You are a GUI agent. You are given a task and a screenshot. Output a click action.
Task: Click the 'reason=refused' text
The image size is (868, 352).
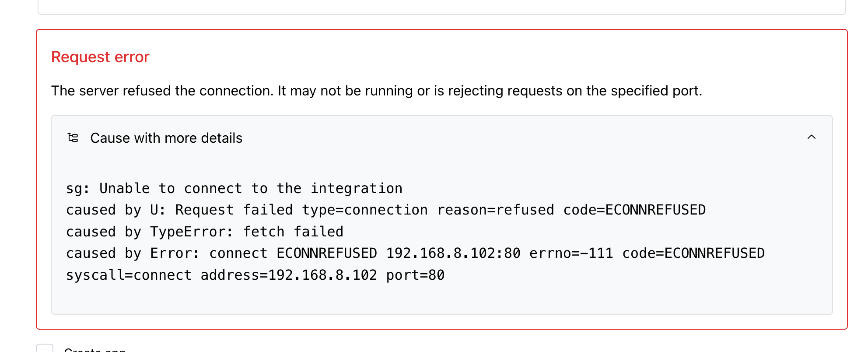495,210
